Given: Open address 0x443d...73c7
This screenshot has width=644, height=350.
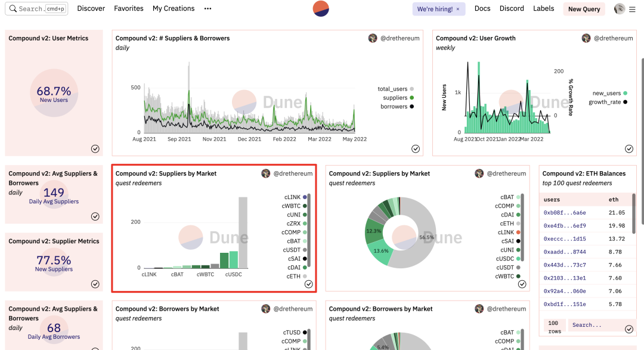Looking at the screenshot, I should click(565, 265).
